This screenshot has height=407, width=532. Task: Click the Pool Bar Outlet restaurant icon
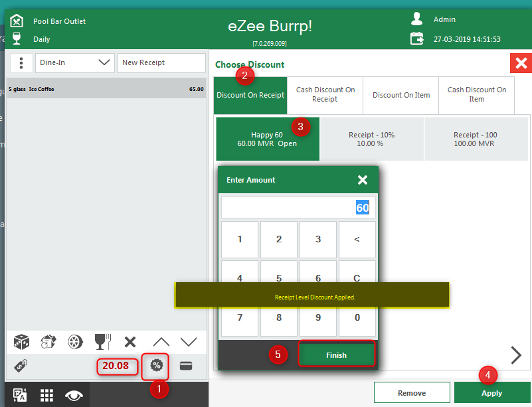click(17, 21)
